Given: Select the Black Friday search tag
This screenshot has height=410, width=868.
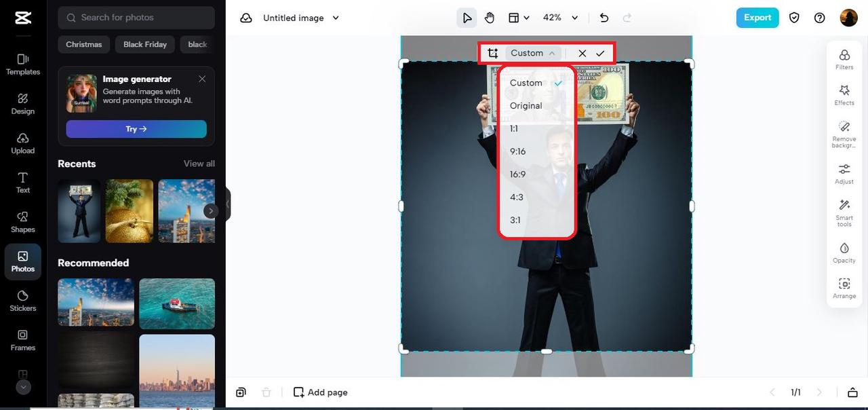Looking at the screenshot, I should (x=145, y=45).
